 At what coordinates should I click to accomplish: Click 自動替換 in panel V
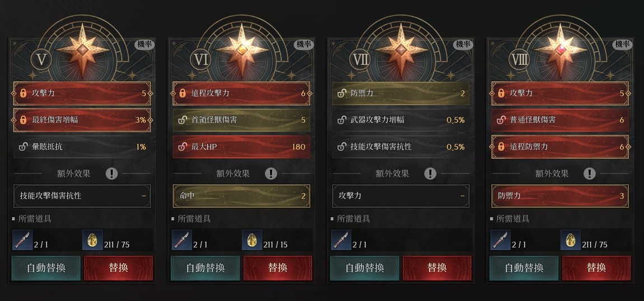coord(46,268)
